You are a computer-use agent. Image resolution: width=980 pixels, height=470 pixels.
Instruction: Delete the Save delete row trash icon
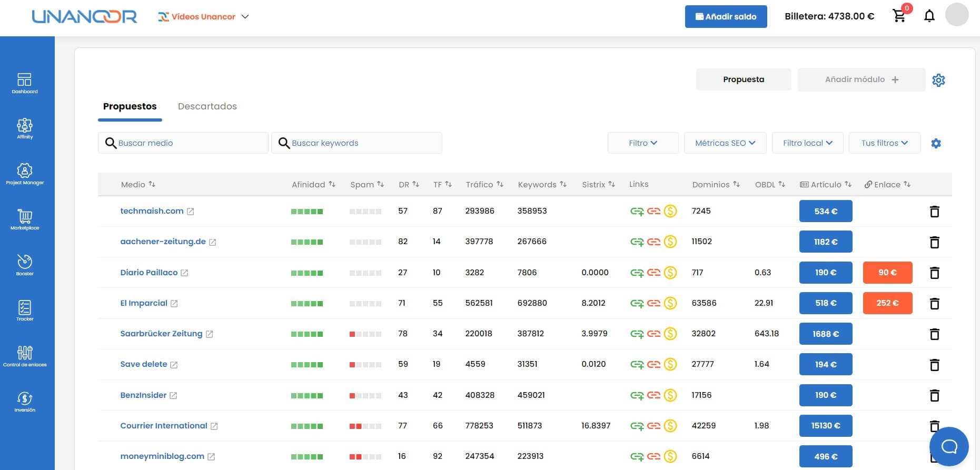click(935, 365)
